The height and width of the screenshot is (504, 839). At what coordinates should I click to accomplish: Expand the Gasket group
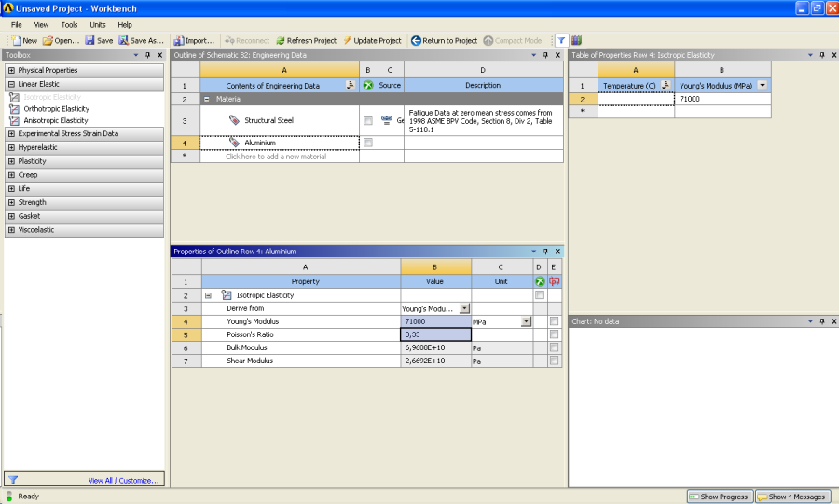(11, 216)
